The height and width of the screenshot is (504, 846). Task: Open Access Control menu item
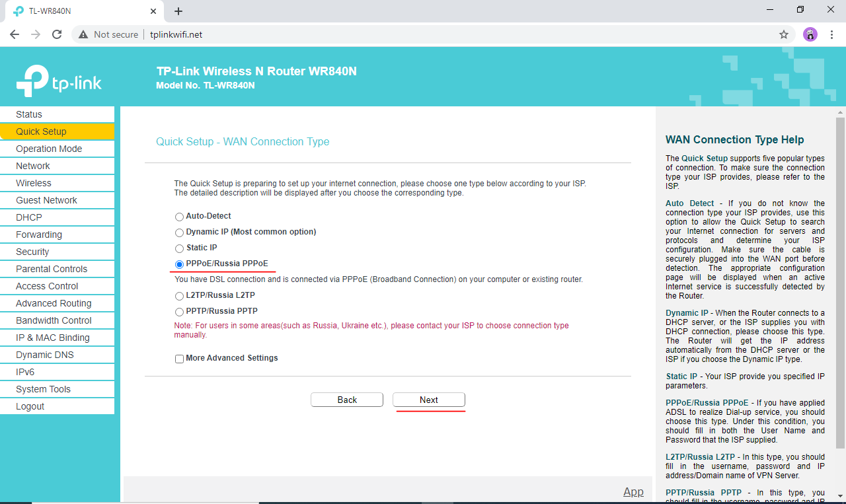pyautogui.click(x=57, y=286)
